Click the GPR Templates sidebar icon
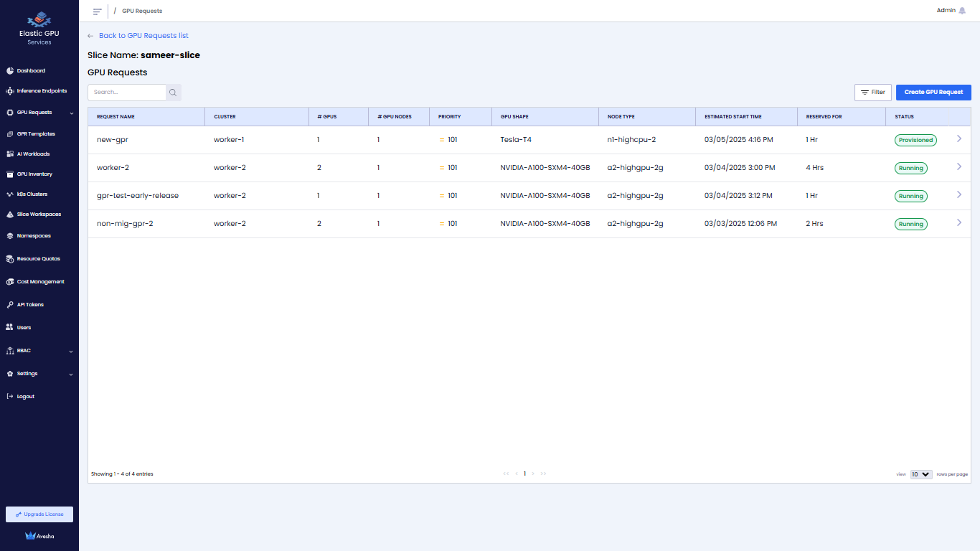This screenshot has height=551, width=980. coord(10,134)
